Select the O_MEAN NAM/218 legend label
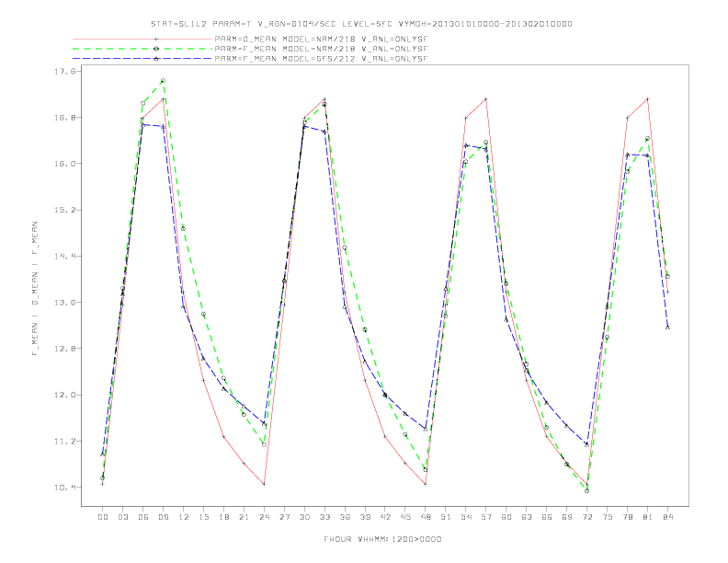 point(321,39)
